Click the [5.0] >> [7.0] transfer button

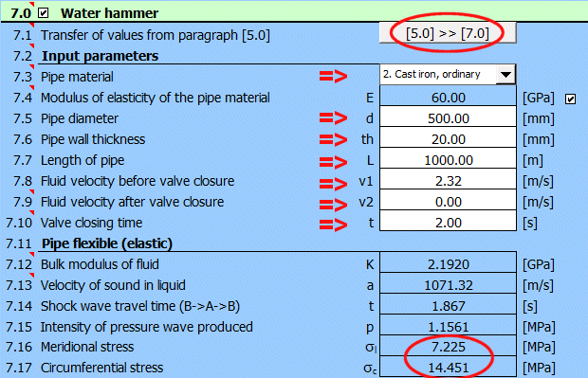448,33
